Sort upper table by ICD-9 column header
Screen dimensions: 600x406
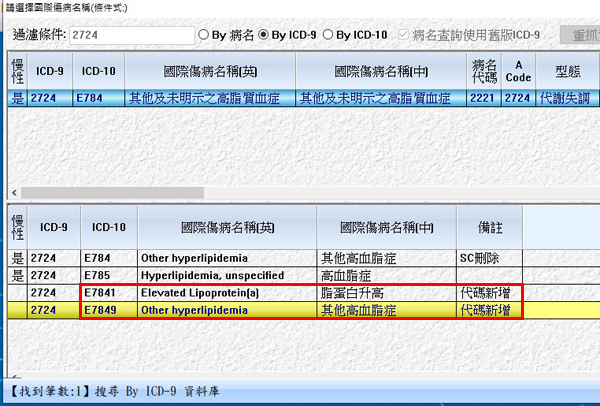[52, 71]
